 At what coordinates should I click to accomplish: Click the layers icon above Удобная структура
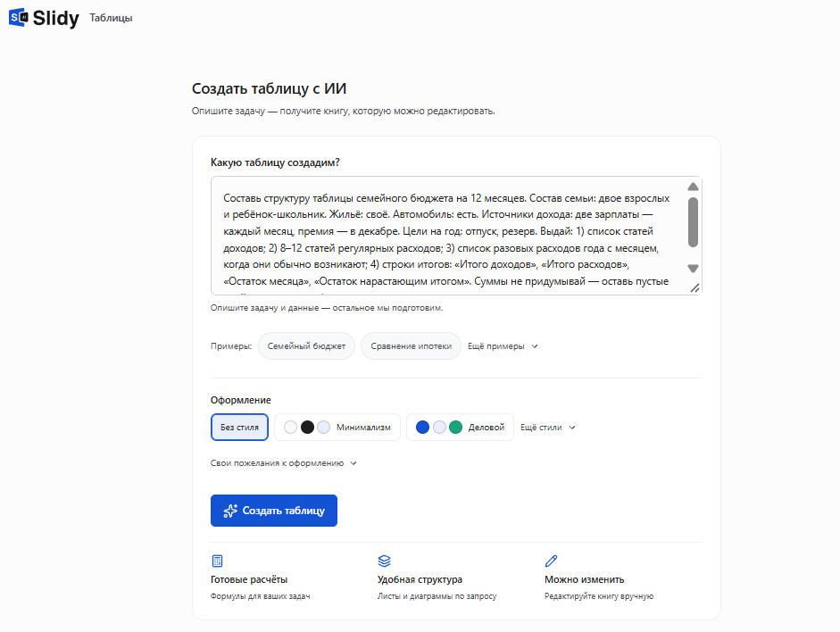[384, 561]
